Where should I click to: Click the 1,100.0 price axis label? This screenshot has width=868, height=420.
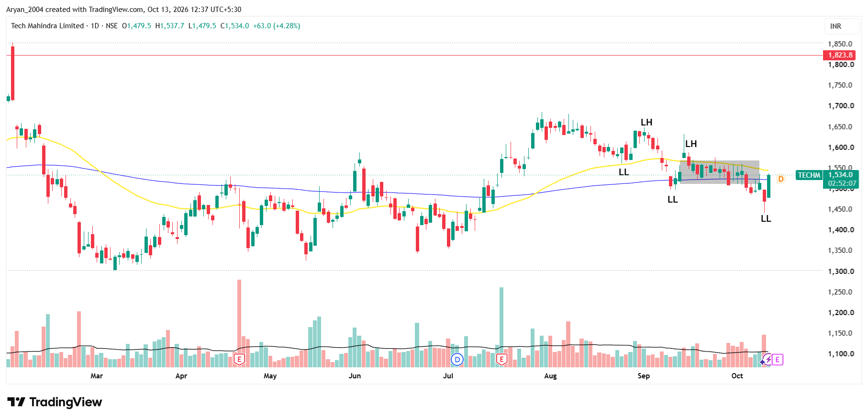841,354
